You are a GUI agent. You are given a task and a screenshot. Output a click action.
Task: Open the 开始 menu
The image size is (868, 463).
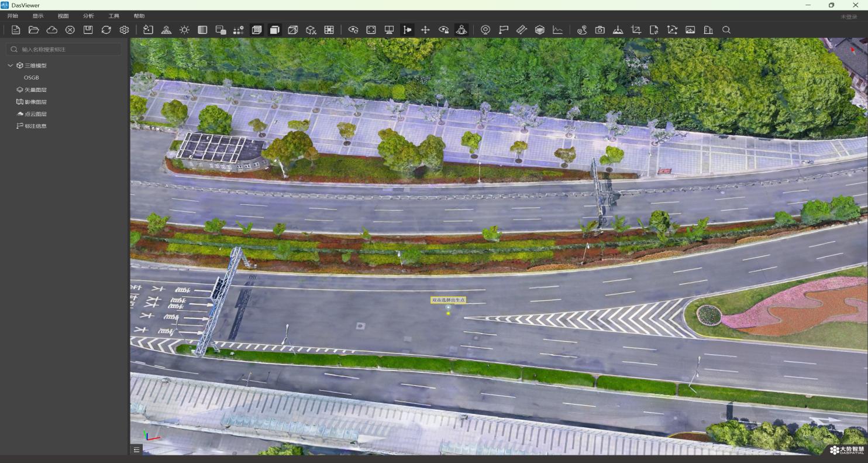point(12,16)
